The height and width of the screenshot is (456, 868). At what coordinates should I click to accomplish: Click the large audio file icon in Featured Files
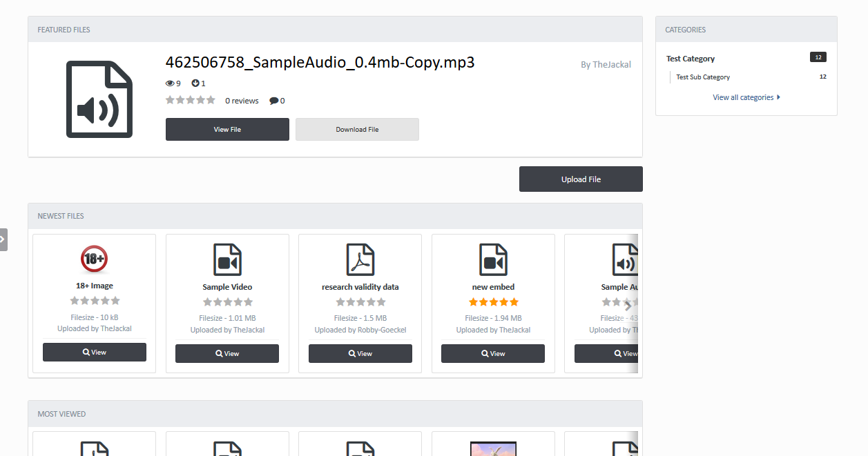(99, 99)
